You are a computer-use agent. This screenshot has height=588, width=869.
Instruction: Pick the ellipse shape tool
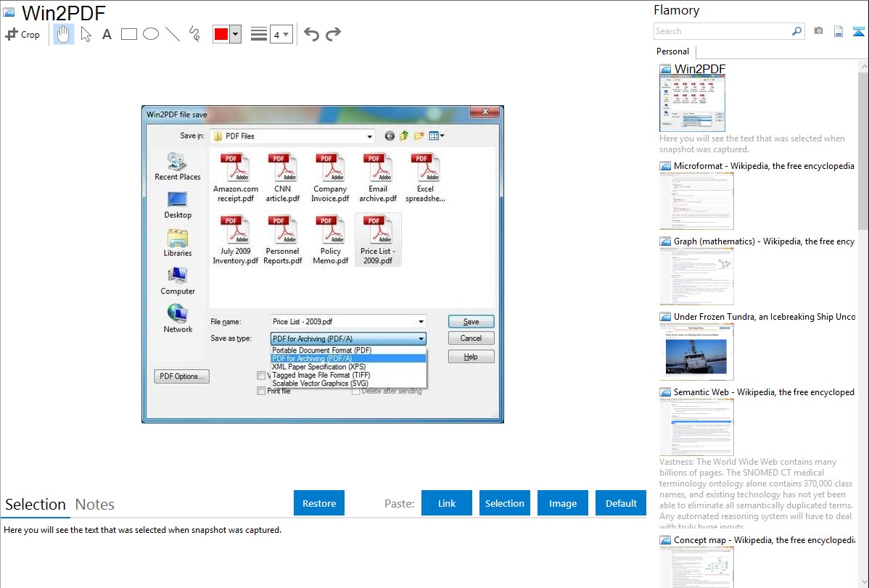151,34
